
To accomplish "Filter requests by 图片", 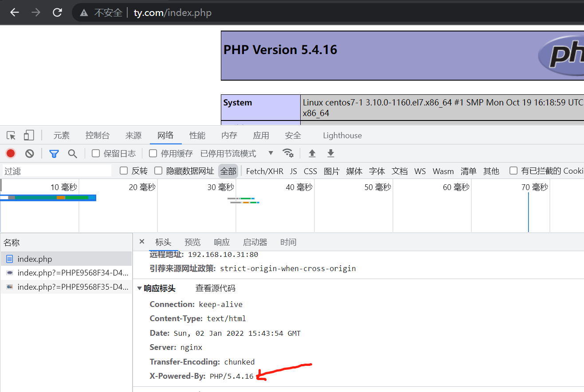I will (332, 171).
